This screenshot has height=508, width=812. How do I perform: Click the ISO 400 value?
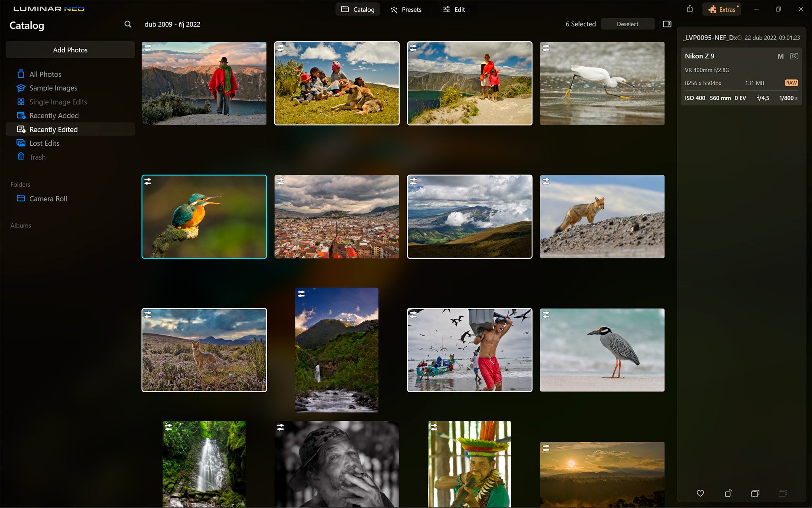point(695,98)
